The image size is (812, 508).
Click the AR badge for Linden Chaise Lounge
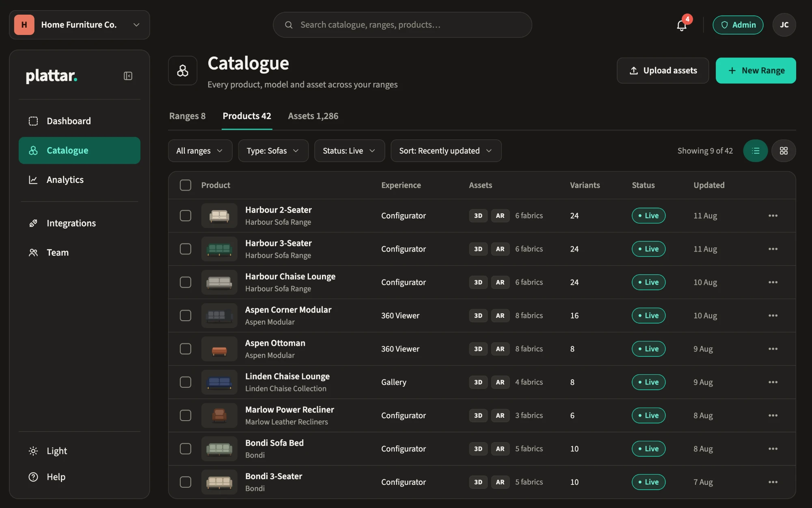tap(500, 382)
